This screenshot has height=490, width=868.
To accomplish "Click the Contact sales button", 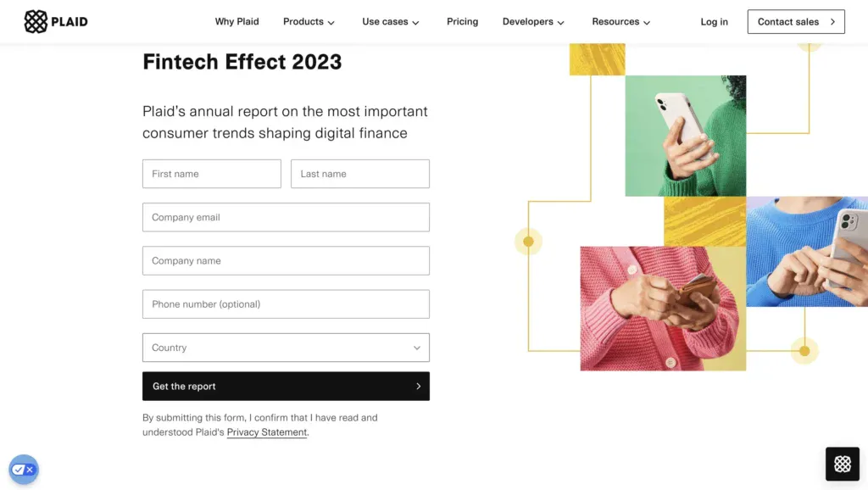I will [796, 21].
